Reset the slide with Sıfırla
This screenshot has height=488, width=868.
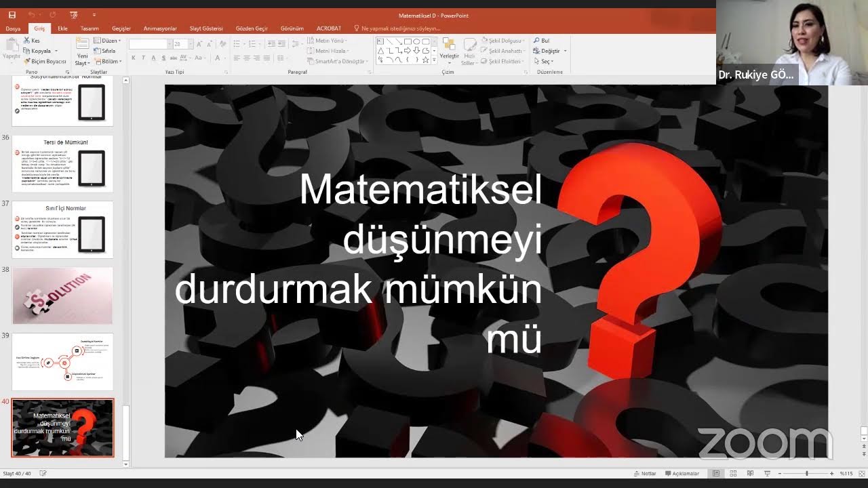coord(104,51)
